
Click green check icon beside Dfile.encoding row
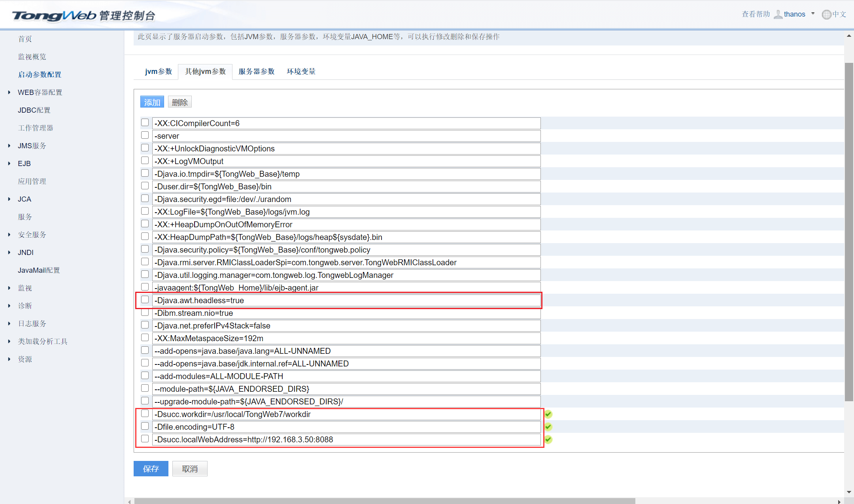point(548,427)
